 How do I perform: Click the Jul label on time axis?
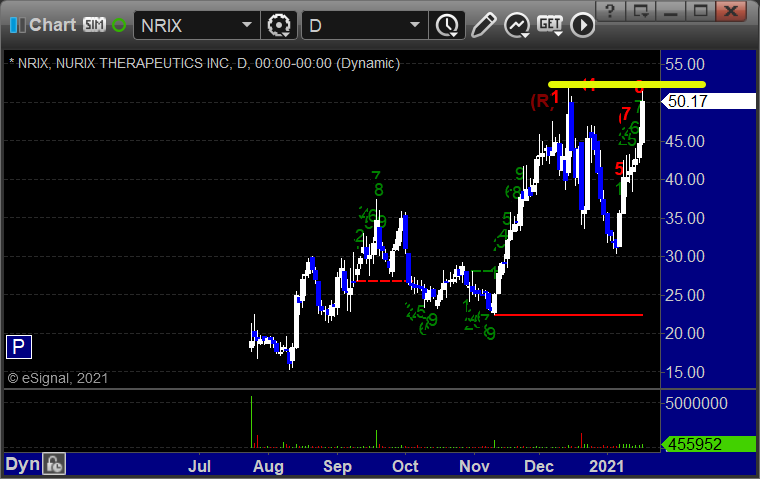pyautogui.click(x=199, y=466)
